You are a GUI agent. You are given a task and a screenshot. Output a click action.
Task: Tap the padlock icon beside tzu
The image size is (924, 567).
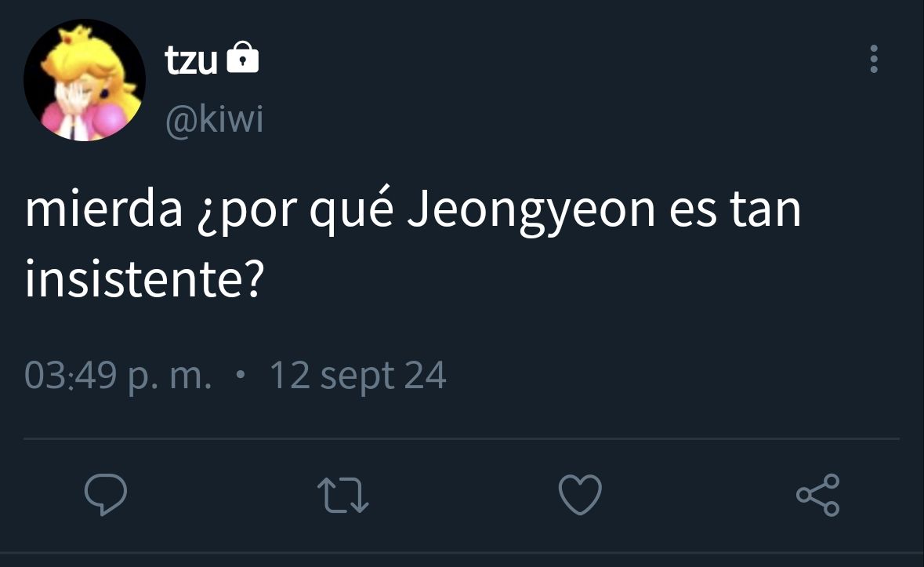pyautogui.click(x=243, y=57)
